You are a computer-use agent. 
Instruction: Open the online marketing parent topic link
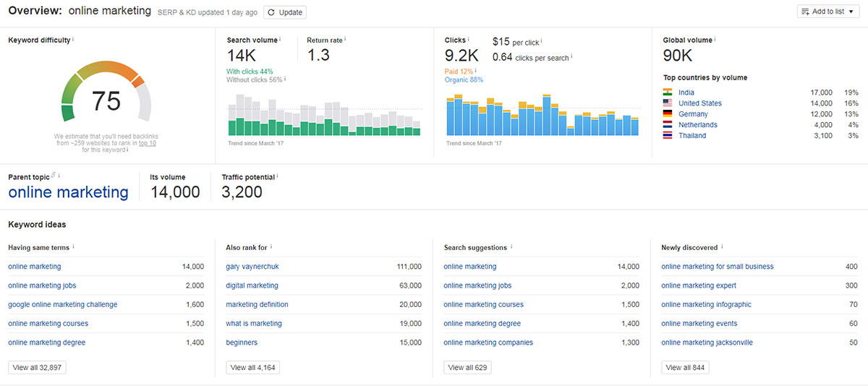[x=68, y=192]
